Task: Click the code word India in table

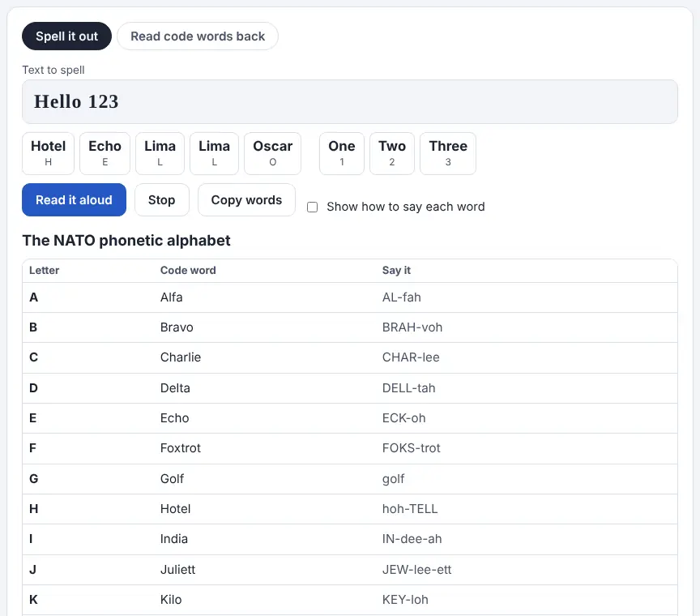Action: pos(173,539)
